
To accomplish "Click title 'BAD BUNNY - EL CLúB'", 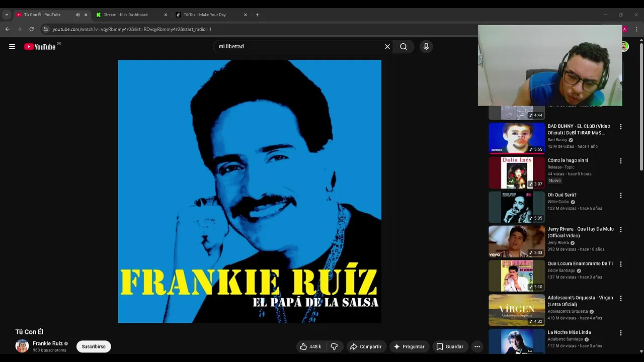I will coord(579,129).
